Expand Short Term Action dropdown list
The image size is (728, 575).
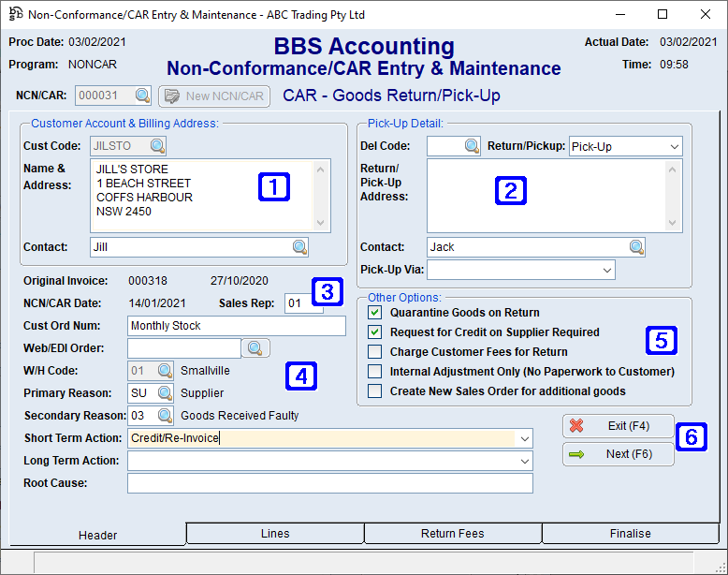[x=525, y=439]
